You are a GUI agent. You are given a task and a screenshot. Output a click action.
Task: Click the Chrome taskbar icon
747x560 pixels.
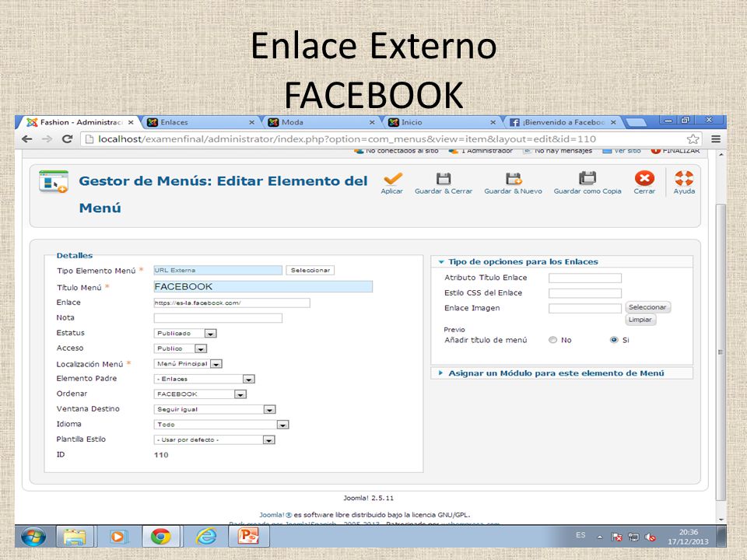[160, 537]
